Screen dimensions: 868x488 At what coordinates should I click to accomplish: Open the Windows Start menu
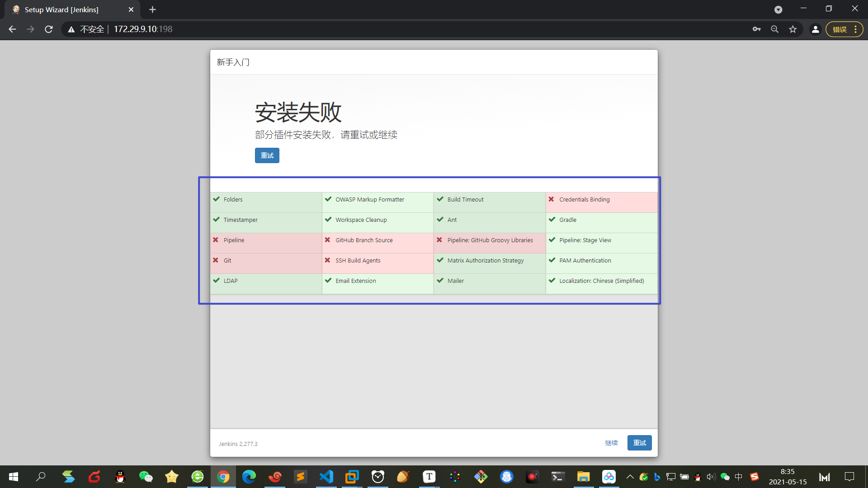14,477
